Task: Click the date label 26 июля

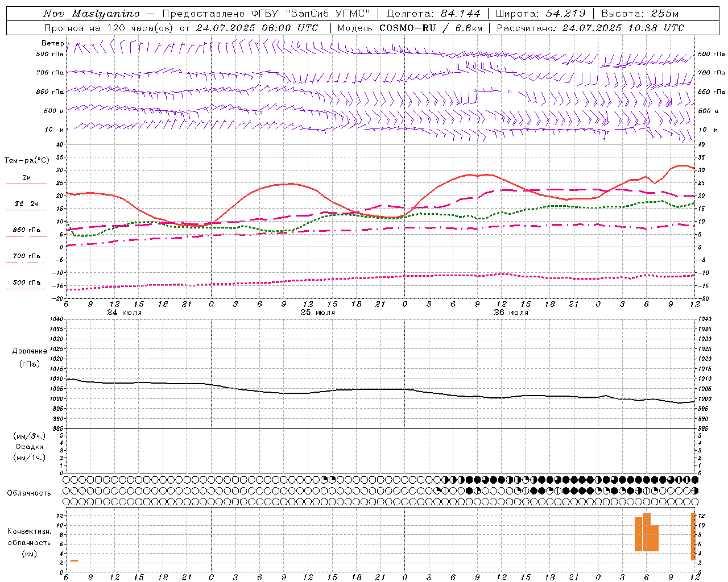Action: (x=511, y=313)
